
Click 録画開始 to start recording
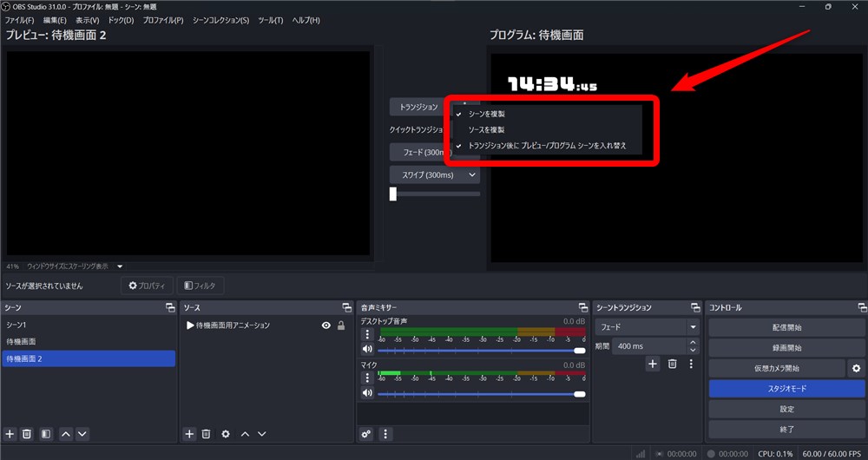786,348
